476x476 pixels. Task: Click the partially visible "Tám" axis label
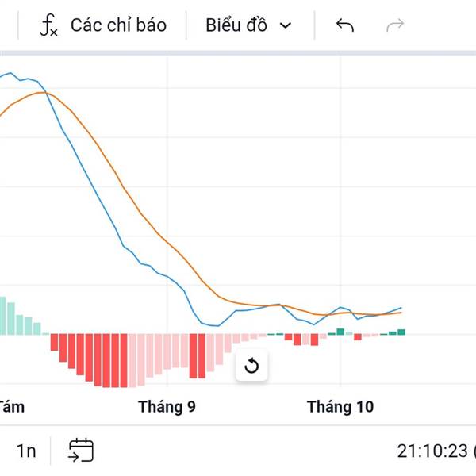click(x=11, y=407)
